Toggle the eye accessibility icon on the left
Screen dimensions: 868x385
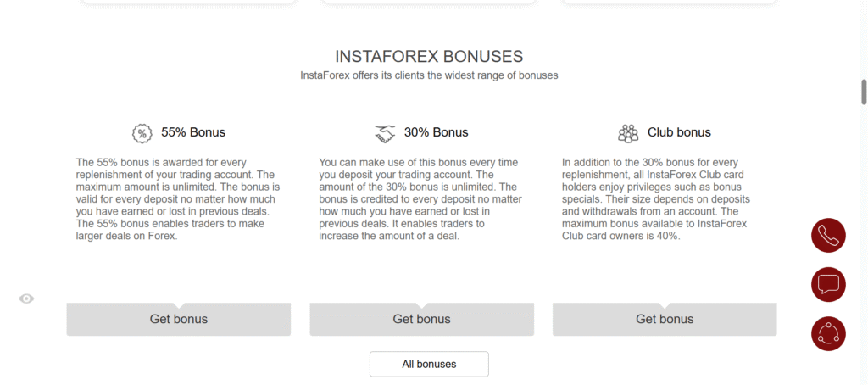[26, 299]
